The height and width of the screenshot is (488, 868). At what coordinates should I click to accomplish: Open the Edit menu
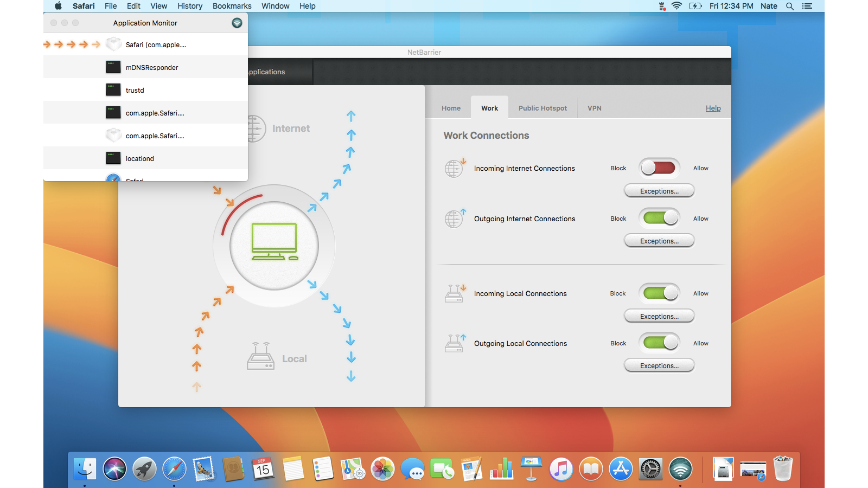(x=133, y=6)
